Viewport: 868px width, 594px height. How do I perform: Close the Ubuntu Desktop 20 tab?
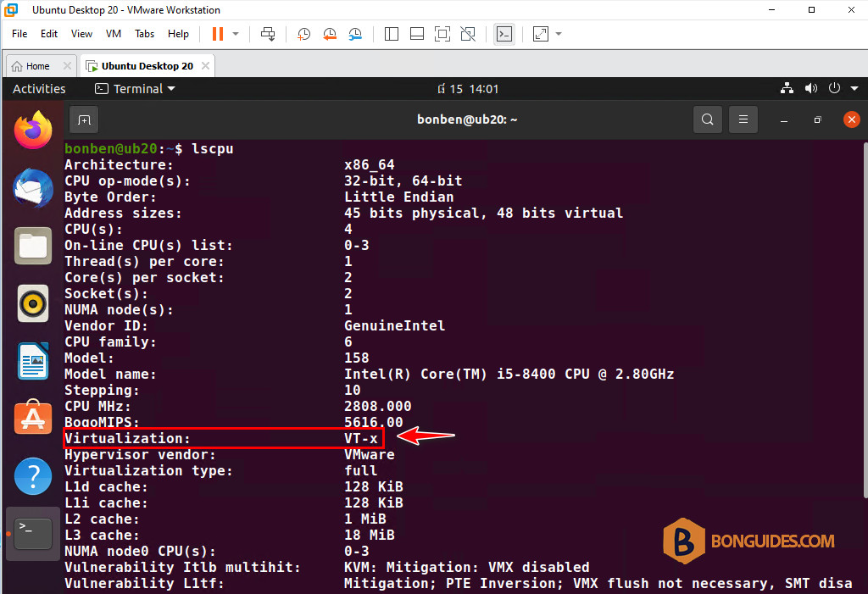coord(205,66)
